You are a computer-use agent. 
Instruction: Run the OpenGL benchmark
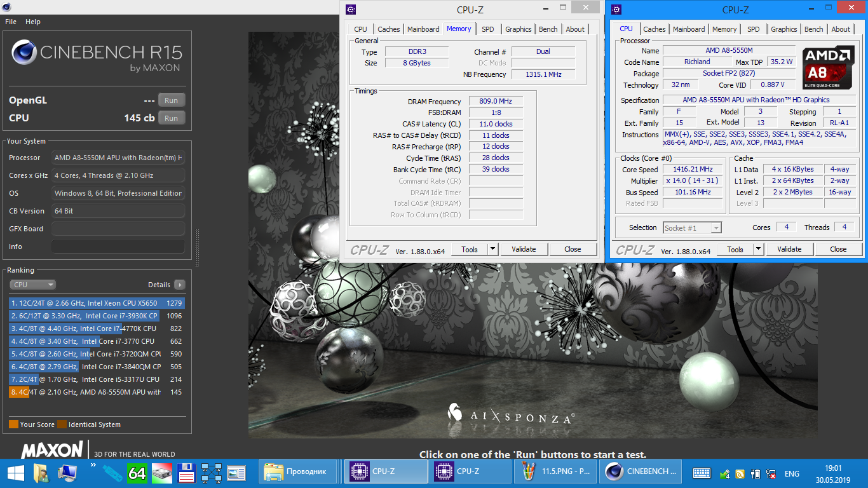172,100
